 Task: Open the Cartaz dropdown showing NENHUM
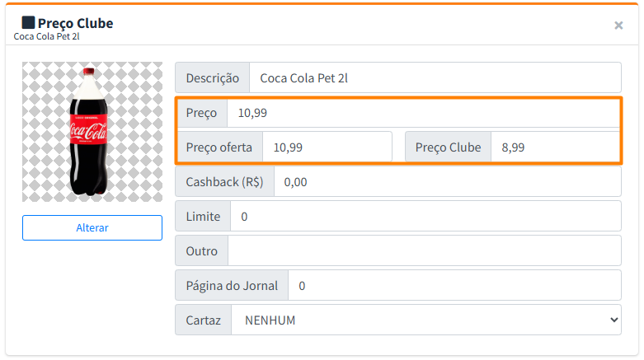425,320
